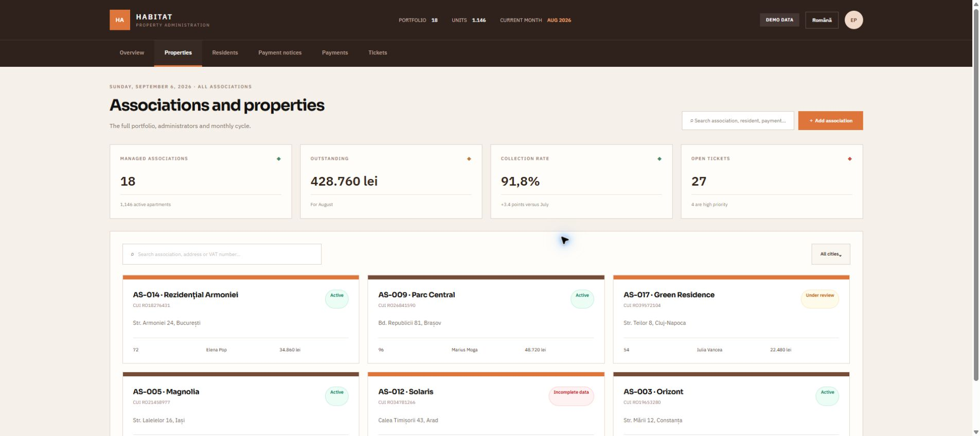The height and width of the screenshot is (436, 980).
Task: Click the Active badge on Orizont card
Action: [x=827, y=396]
